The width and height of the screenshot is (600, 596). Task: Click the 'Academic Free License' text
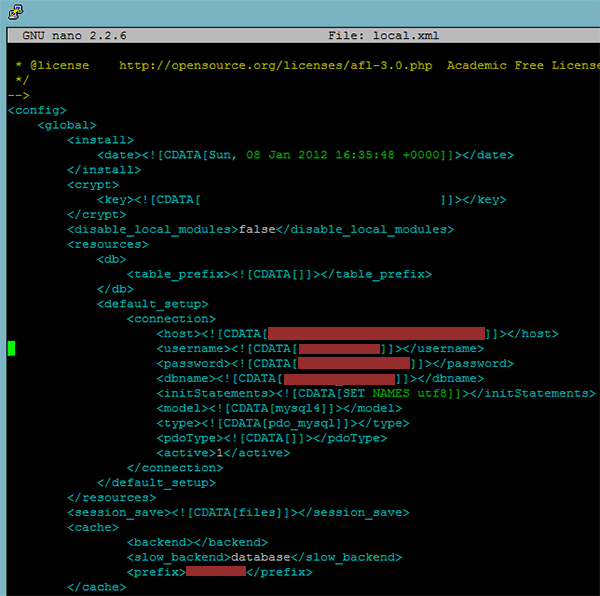[x=523, y=65]
